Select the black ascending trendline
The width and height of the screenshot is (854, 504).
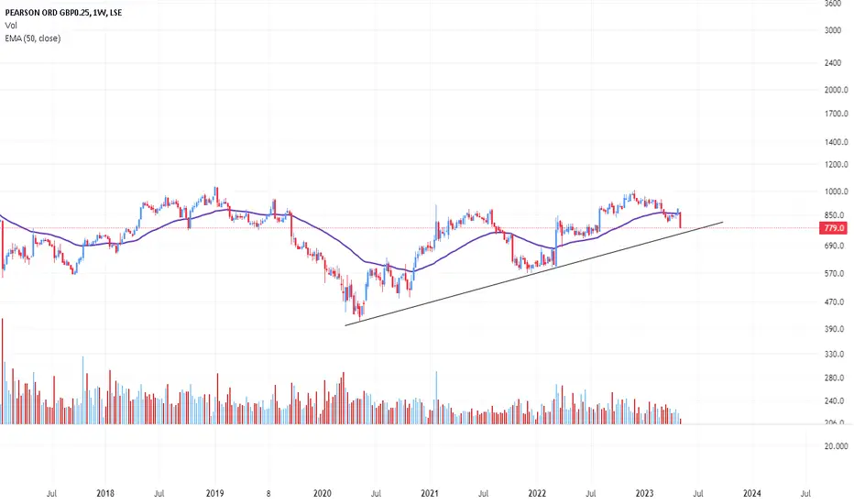tap(533, 273)
